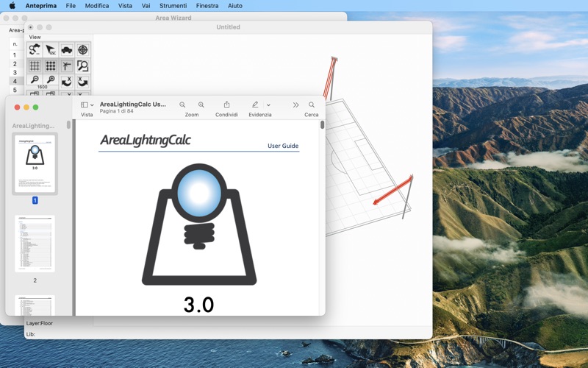Click the Preview zoom out button
The height and width of the screenshot is (368, 588).
(182, 105)
